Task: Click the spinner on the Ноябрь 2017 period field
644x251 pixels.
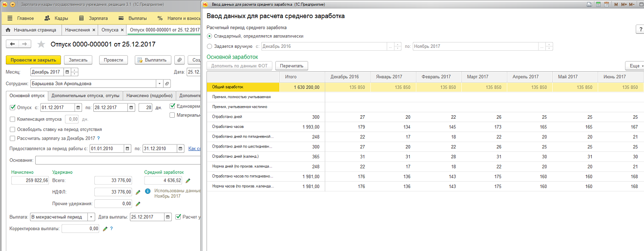Action: click(550, 46)
